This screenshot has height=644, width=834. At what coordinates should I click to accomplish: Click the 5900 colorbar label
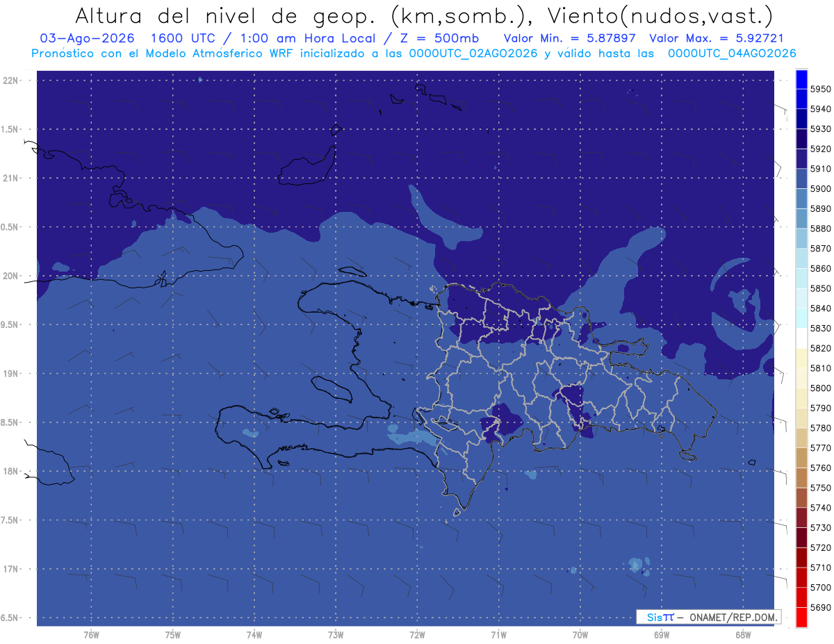pyautogui.click(x=820, y=189)
